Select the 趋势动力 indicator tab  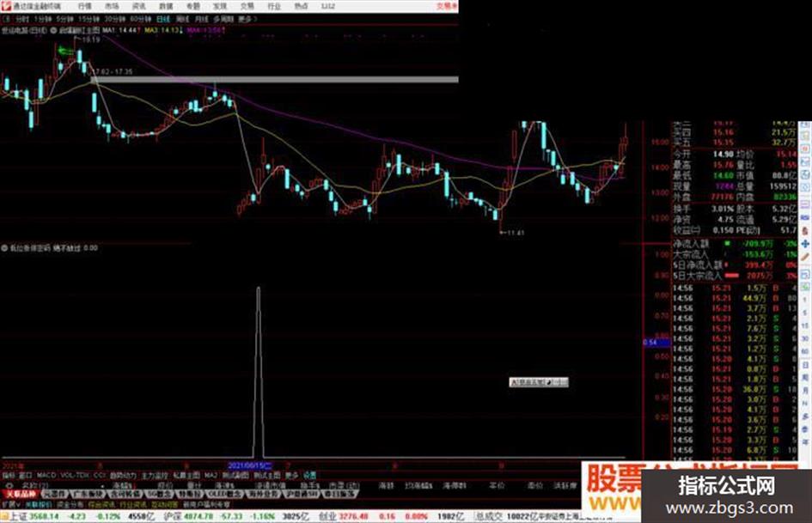[123, 475]
